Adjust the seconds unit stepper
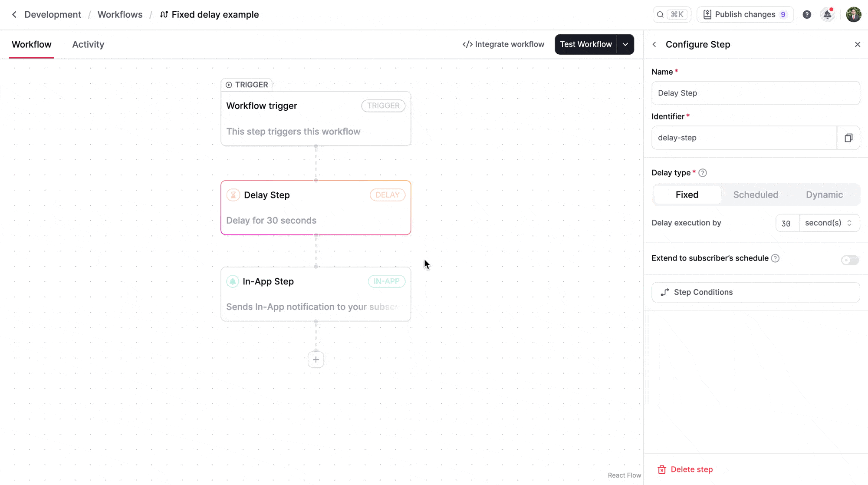 (848, 223)
